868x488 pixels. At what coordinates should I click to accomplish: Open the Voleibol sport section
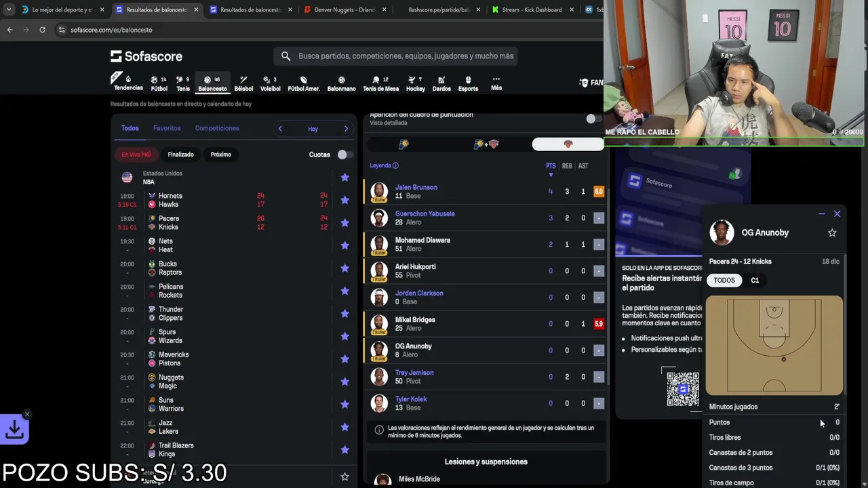point(270,83)
